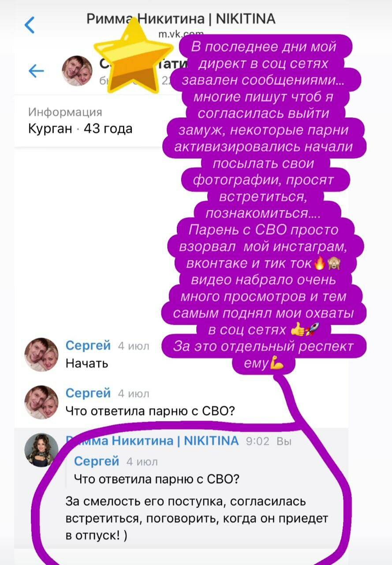This screenshot has width=392, height=565.
Task: Tap the page title Римма Никитина | NIKITINA
Action: point(181,19)
